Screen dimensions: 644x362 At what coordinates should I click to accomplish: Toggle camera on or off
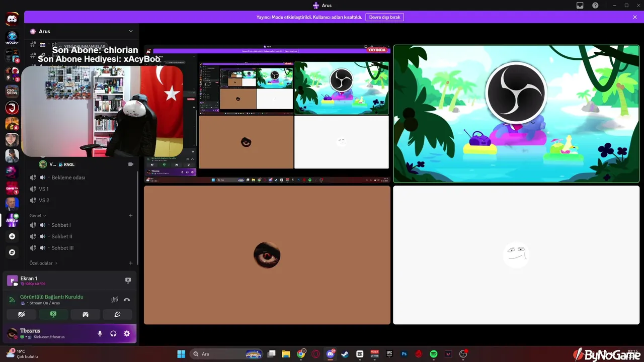(21, 314)
